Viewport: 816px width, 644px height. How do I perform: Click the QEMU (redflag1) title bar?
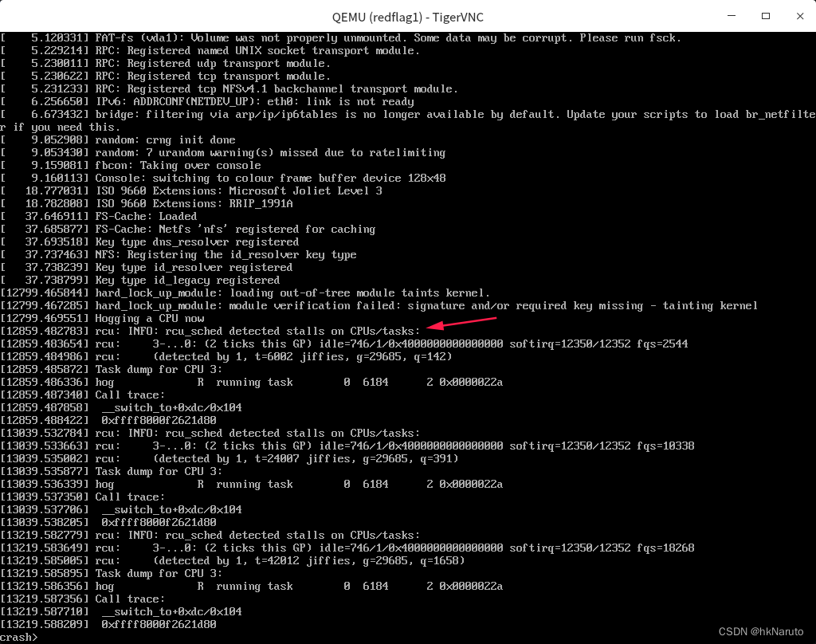click(x=408, y=17)
